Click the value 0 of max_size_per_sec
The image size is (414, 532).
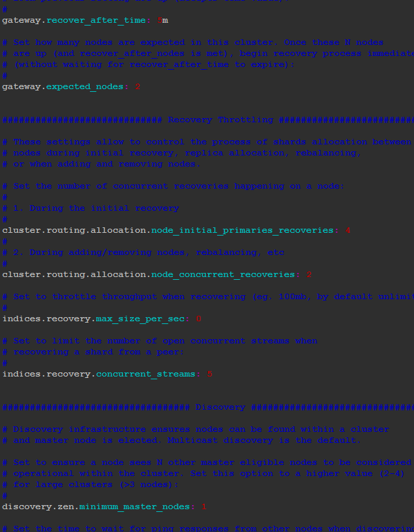(198, 319)
